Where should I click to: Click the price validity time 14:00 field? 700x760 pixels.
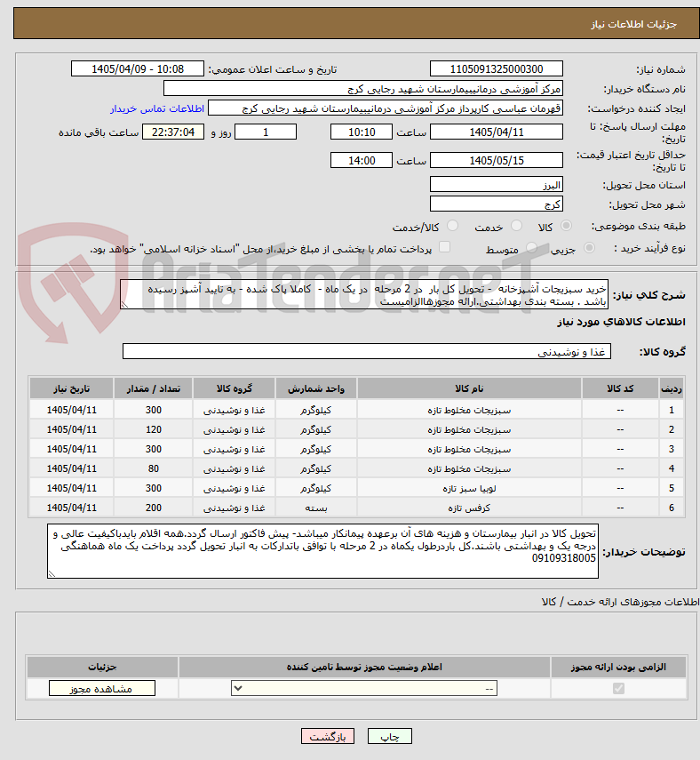tap(362, 160)
